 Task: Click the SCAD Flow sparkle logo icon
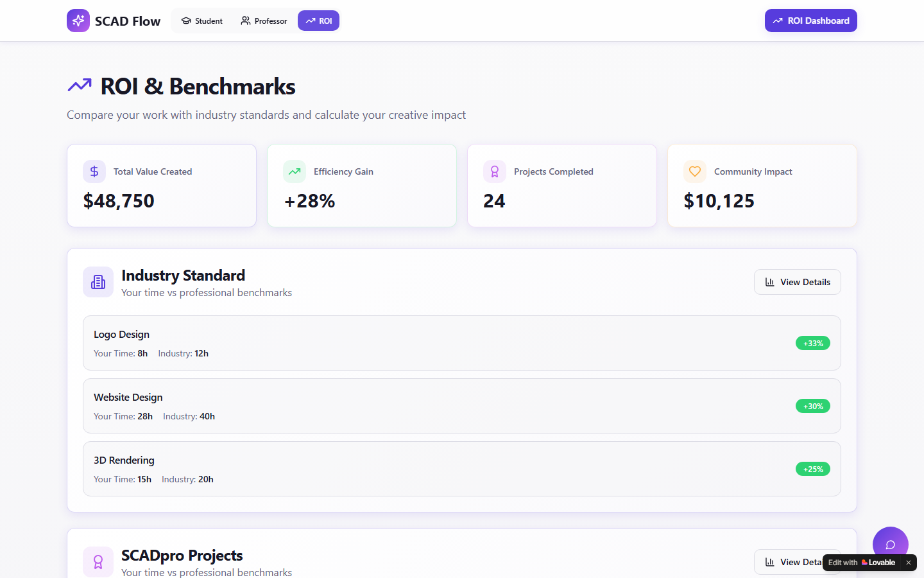pos(78,21)
